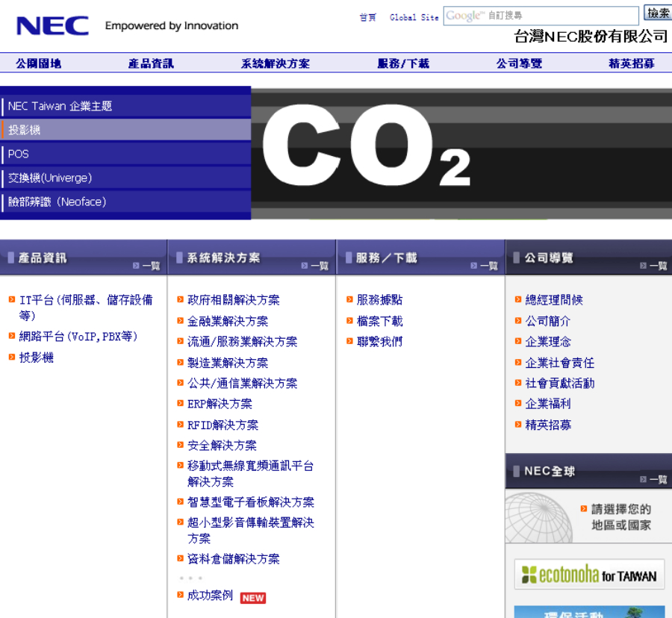The height and width of the screenshot is (618, 672).
Task: Open 一覽 list in 公司導覽 section
Action: [x=653, y=266]
